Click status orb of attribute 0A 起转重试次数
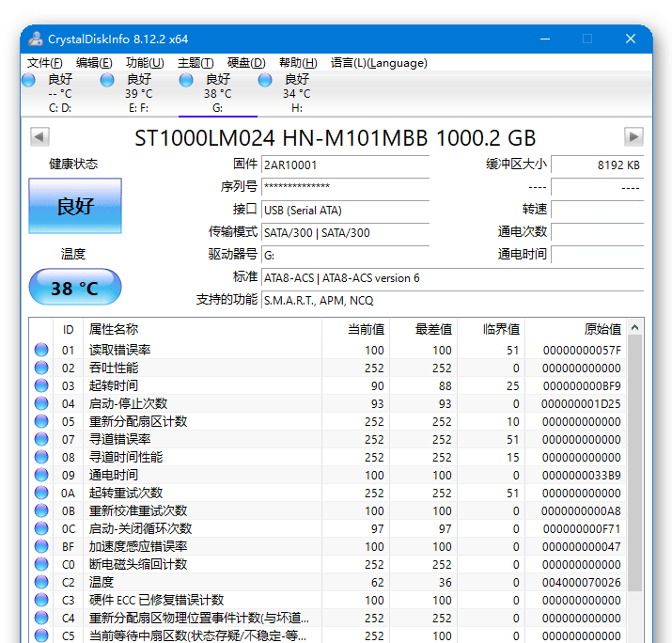Viewport: 672px width, 643px height. tap(41, 493)
